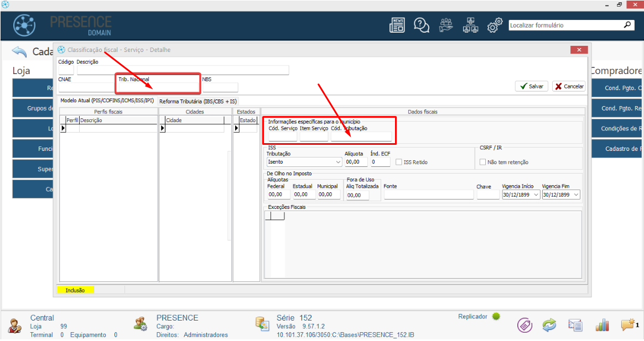
Task: Enable the ISS Retido checkbox
Action: [x=399, y=162]
